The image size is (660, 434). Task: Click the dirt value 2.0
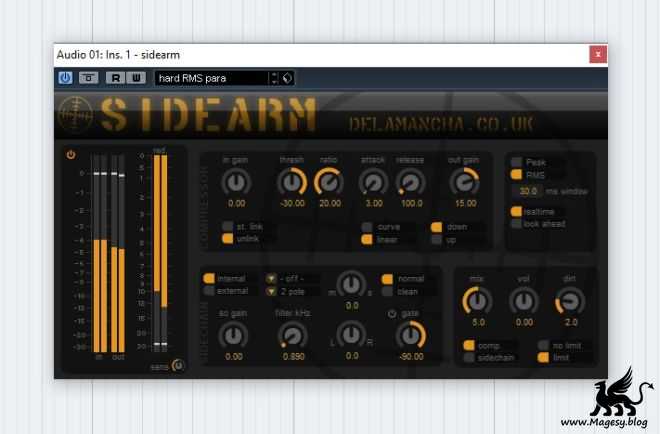571,322
